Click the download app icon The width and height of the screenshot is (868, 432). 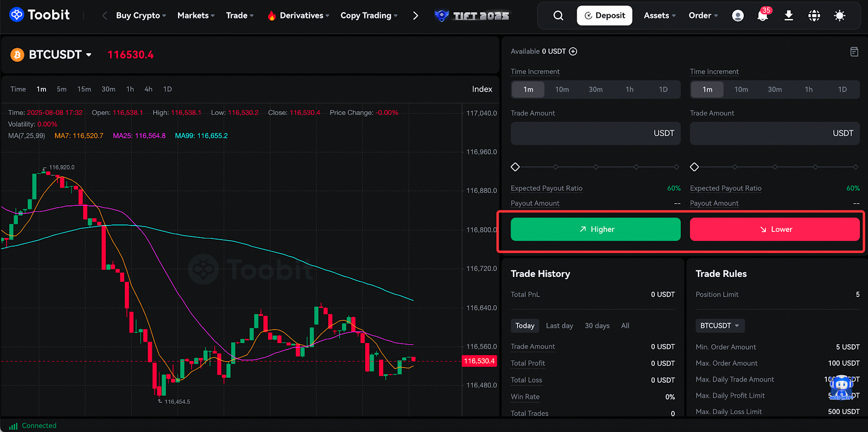tap(789, 16)
